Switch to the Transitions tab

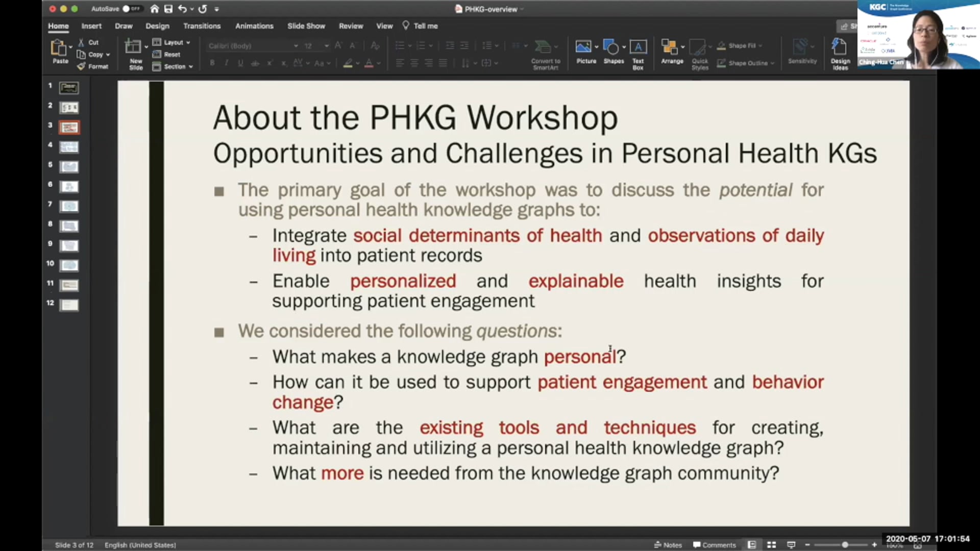[x=202, y=26]
